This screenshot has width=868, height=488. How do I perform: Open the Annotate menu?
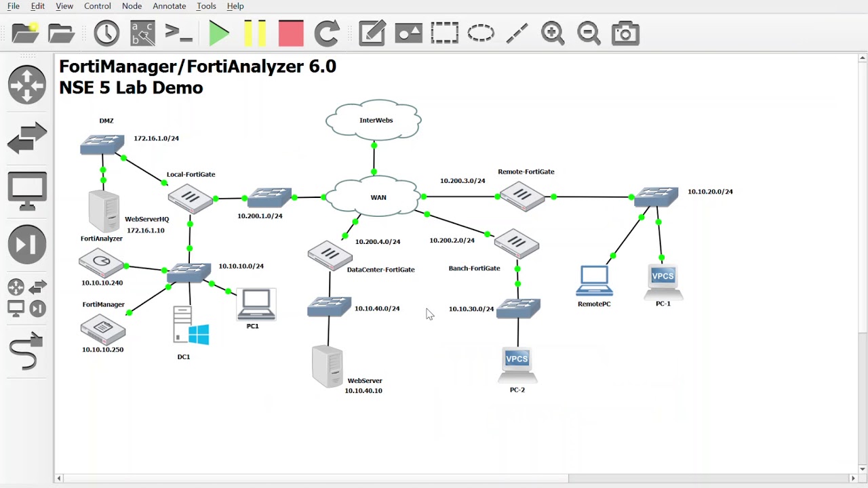point(170,6)
